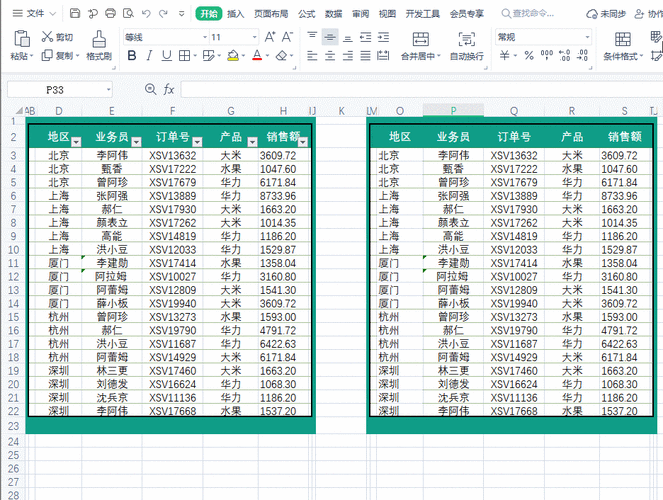Open the 销售额 filter dropdown in left table
This screenshot has width=663, height=500.
click(x=303, y=142)
